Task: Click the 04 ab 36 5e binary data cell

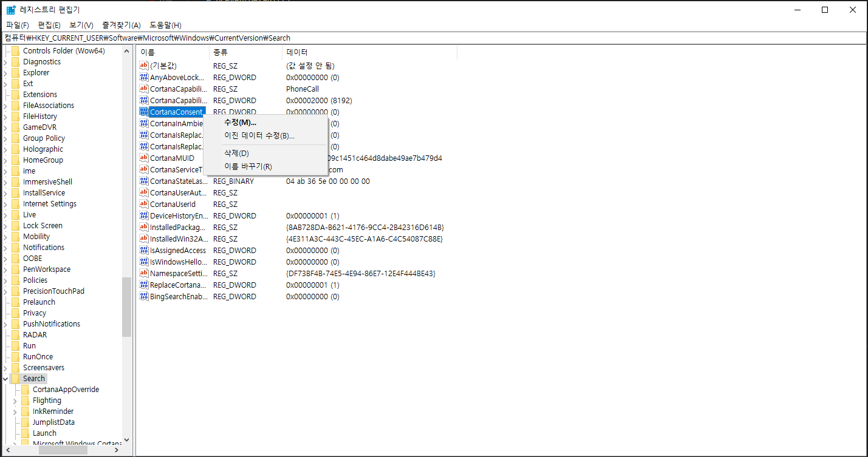Action: click(328, 181)
